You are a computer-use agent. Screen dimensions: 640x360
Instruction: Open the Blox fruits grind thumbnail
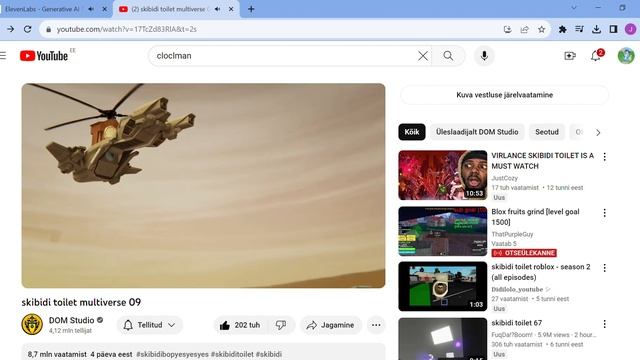click(443, 231)
